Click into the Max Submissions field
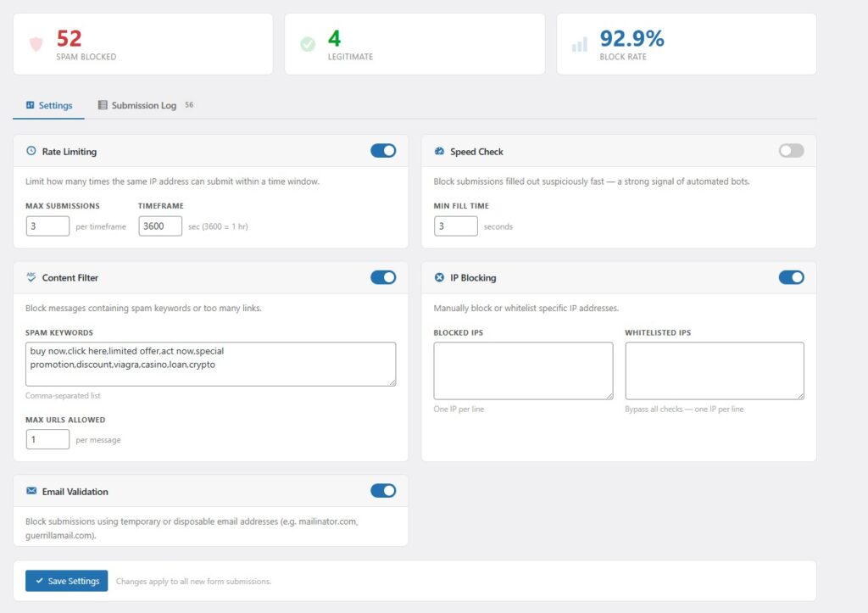 coord(47,226)
